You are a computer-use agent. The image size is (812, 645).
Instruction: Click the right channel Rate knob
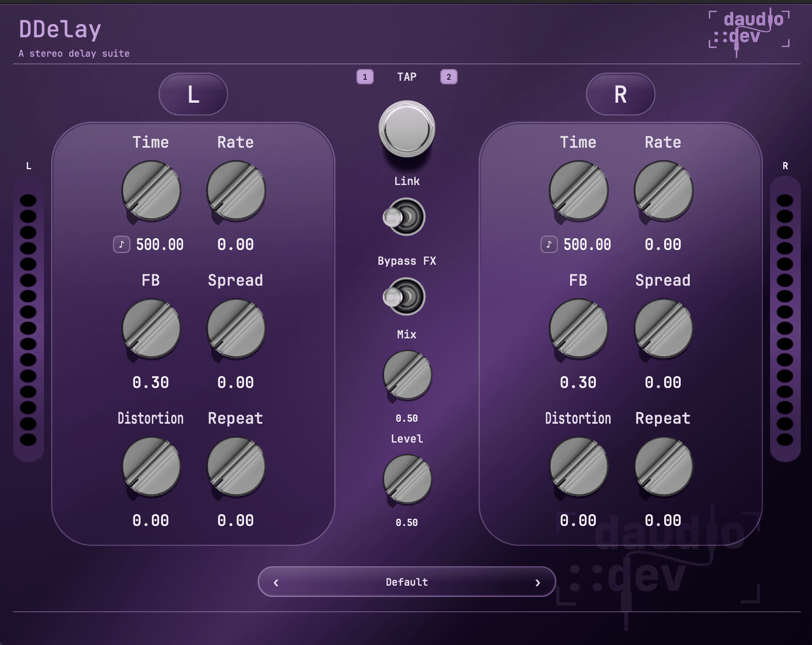pyautogui.click(x=663, y=191)
